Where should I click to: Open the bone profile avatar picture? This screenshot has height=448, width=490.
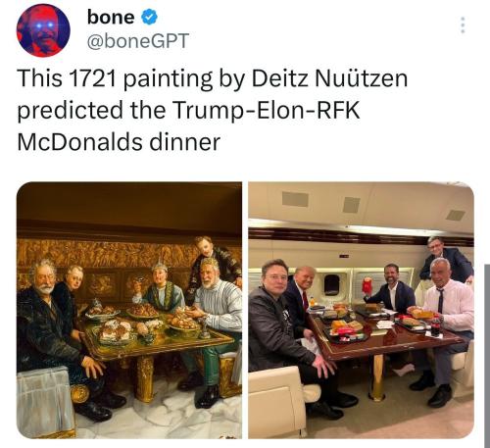coord(43,30)
